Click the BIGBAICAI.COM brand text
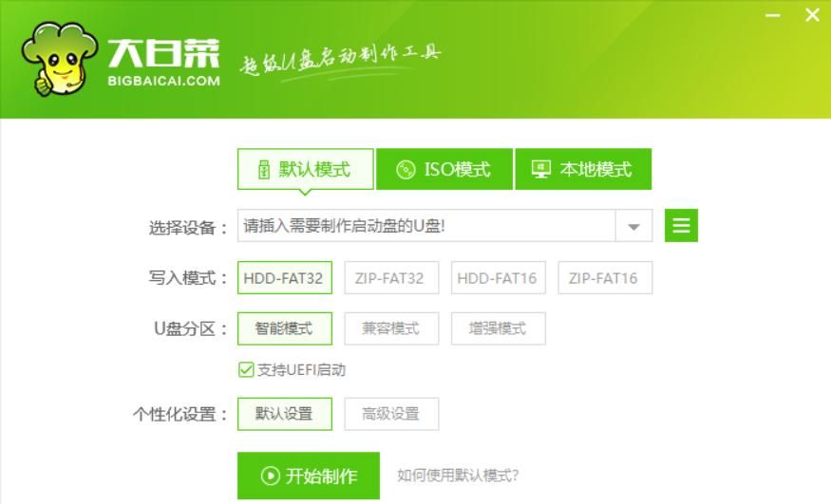The image size is (831, 504). 163,81
